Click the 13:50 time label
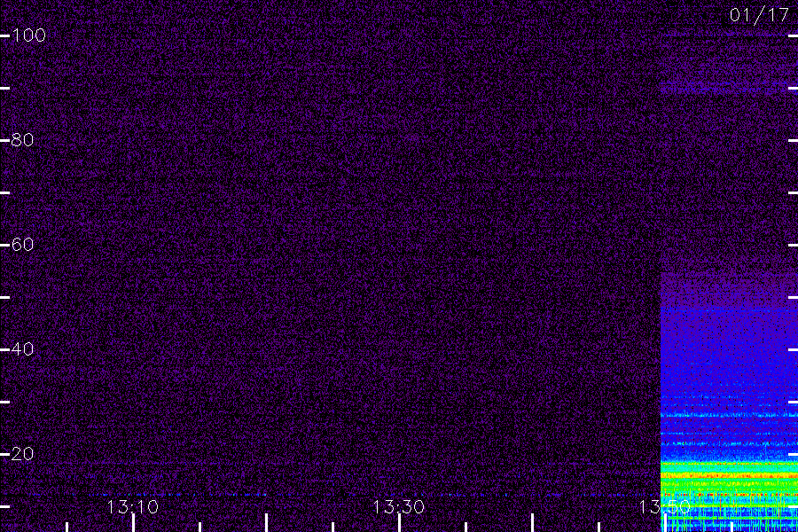The height and width of the screenshot is (532, 798). (665, 507)
